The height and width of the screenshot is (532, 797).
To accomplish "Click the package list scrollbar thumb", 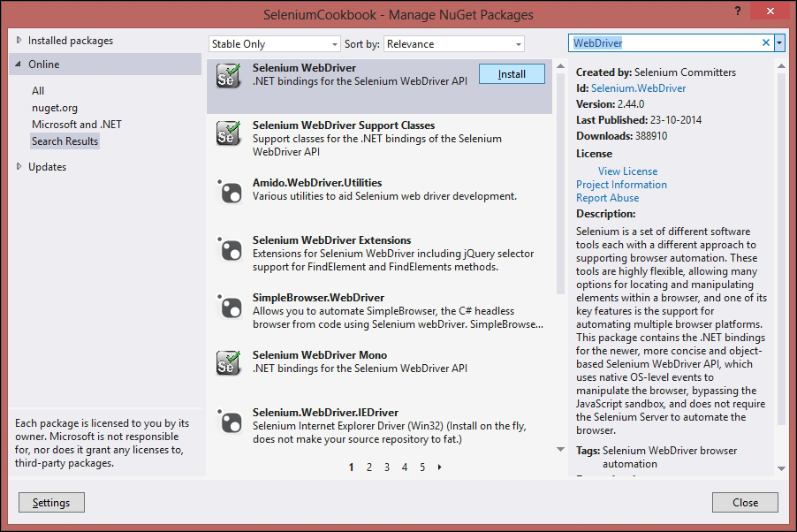I will tap(561, 184).
